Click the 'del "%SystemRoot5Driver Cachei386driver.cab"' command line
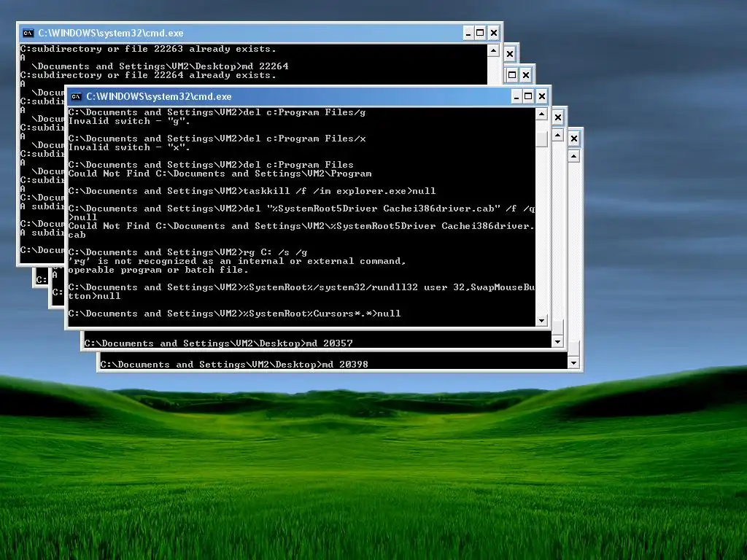The height and width of the screenshot is (560, 747). [301, 209]
